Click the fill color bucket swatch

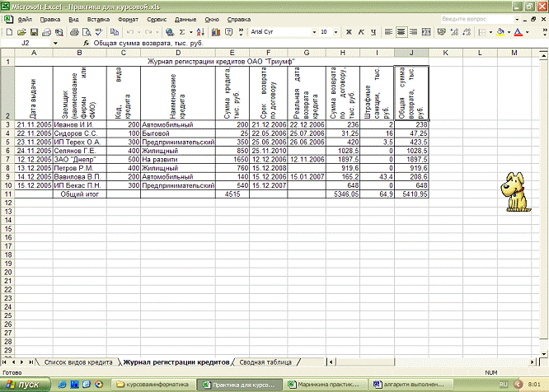coord(497,32)
